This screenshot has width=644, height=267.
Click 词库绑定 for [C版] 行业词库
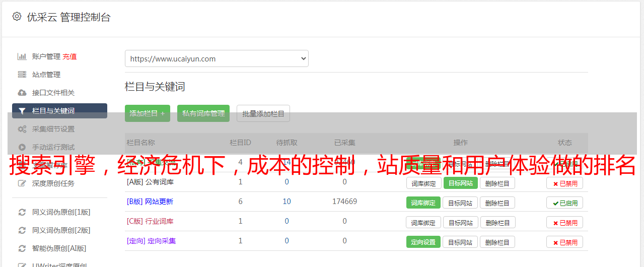pos(423,222)
